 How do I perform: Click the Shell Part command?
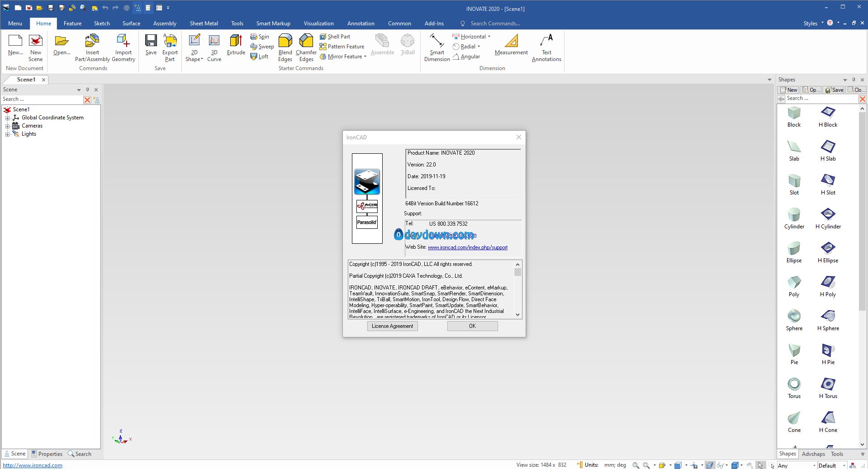coord(335,37)
